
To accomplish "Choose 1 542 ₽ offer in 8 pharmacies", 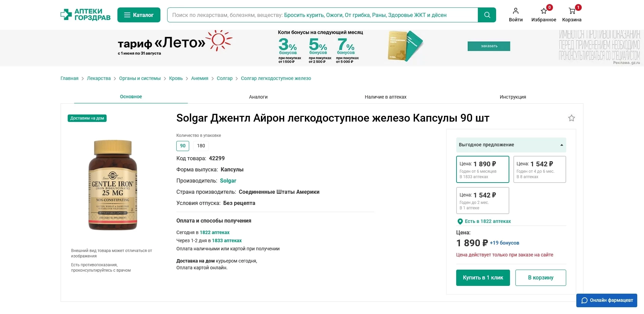I will (539, 169).
